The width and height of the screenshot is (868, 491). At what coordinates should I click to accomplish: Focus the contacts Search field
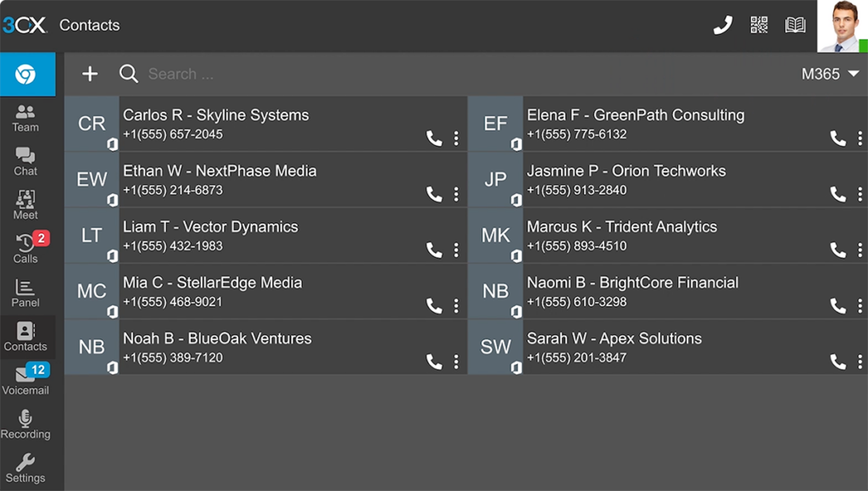click(x=339, y=74)
